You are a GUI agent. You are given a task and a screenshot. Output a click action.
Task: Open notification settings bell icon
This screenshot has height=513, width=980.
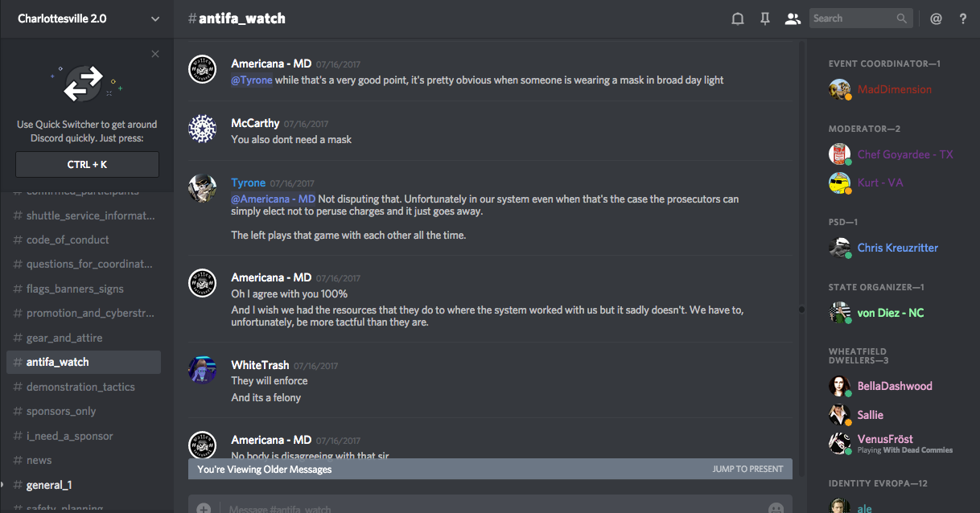737,19
